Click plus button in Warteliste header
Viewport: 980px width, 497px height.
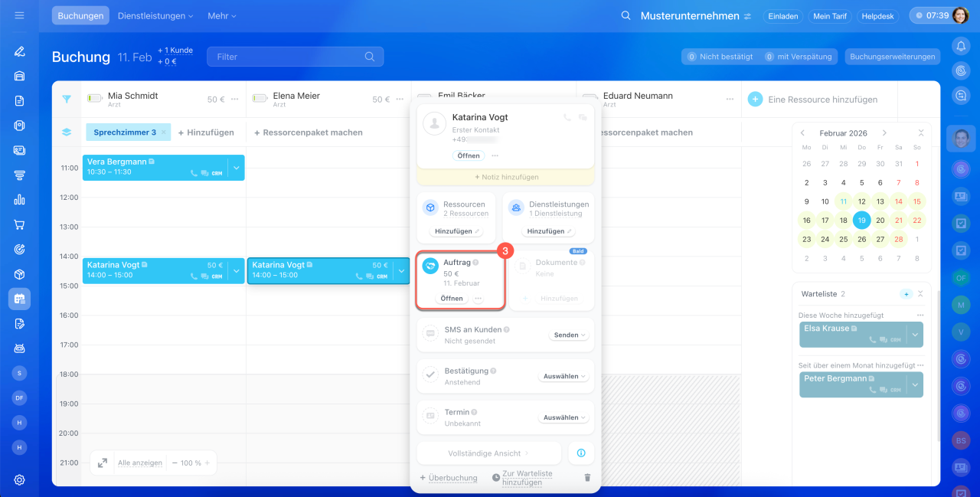[906, 294]
